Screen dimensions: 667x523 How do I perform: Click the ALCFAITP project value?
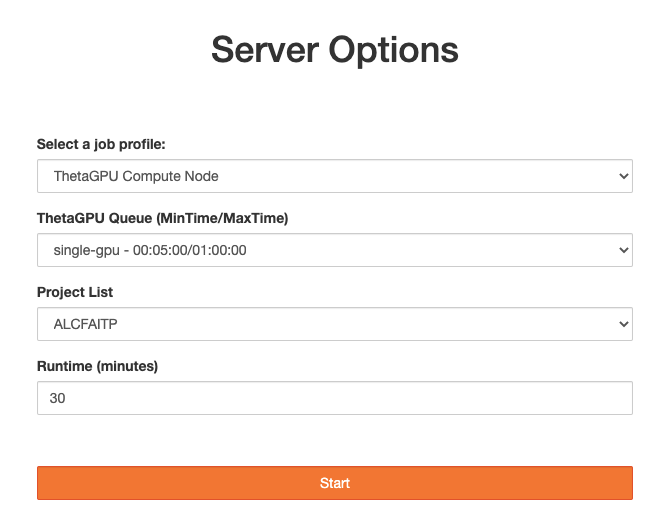(x=86, y=324)
